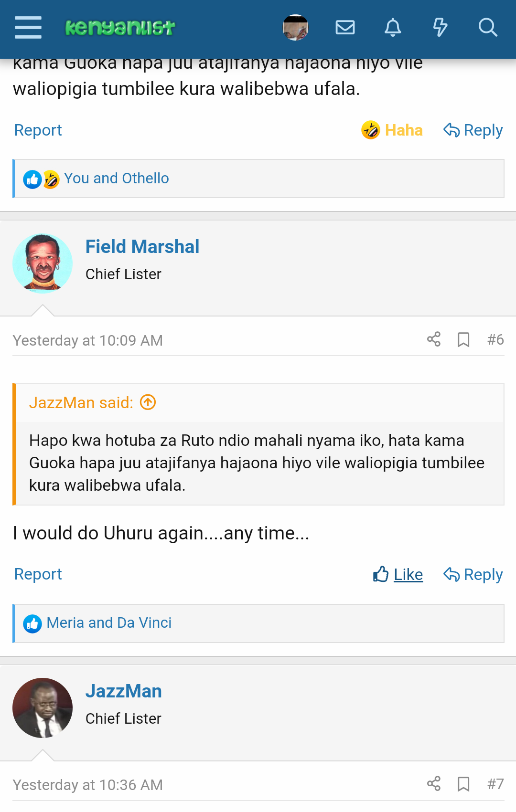The height and width of the screenshot is (812, 516).
Task: Open the search magnifier icon
Action: (488, 28)
